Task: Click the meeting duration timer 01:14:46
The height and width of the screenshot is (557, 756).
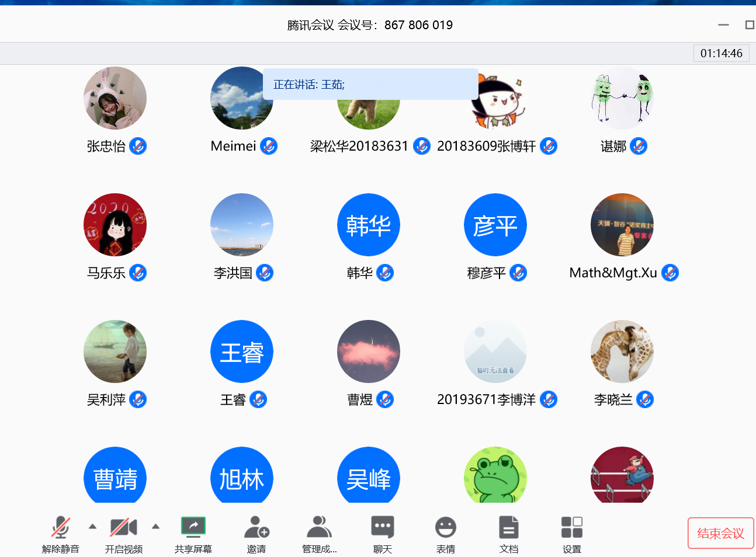Action: (721, 53)
